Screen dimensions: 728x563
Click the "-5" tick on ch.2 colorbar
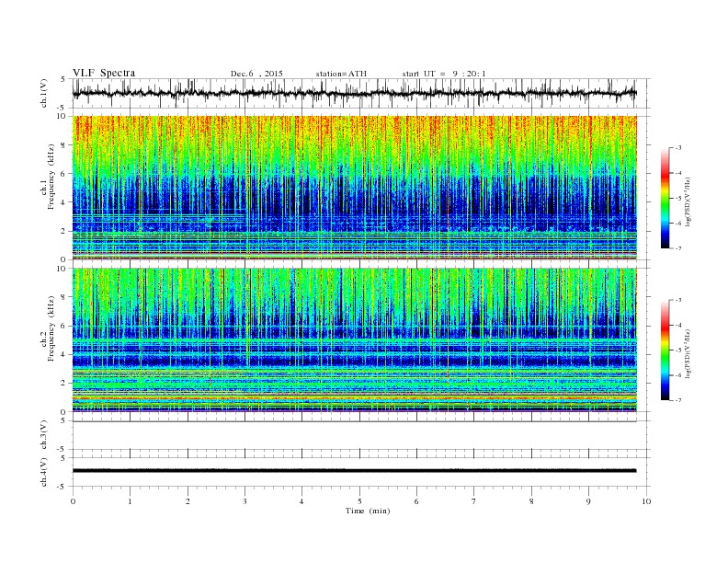677,350
